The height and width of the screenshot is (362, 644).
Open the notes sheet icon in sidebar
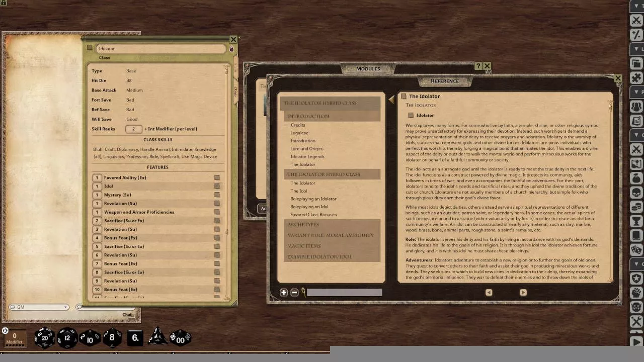coord(636,121)
